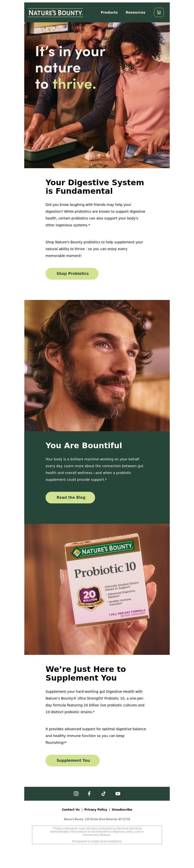Click the Read the Blog button

(70, 497)
